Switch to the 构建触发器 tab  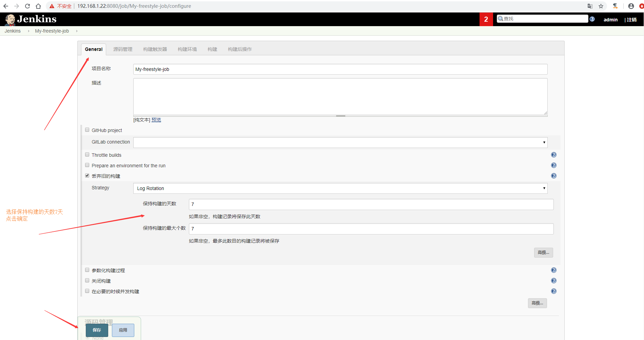(155, 49)
